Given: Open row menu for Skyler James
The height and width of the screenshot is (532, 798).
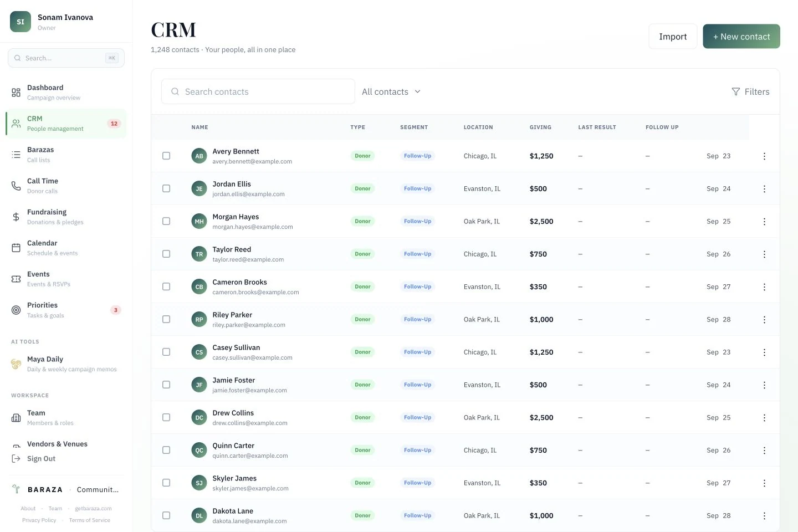Looking at the screenshot, I should click(764, 483).
